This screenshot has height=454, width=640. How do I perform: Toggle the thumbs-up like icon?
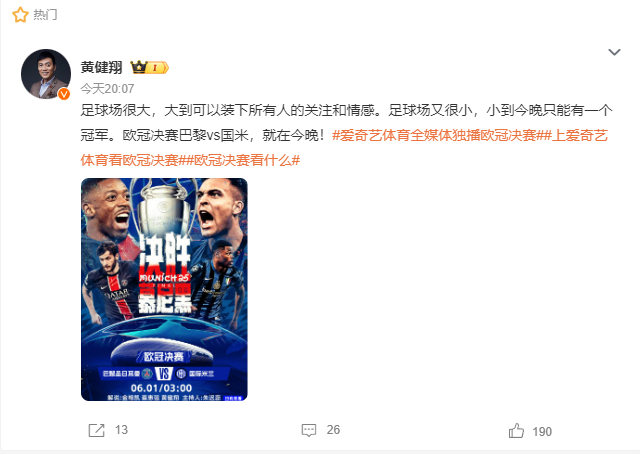[x=516, y=431]
